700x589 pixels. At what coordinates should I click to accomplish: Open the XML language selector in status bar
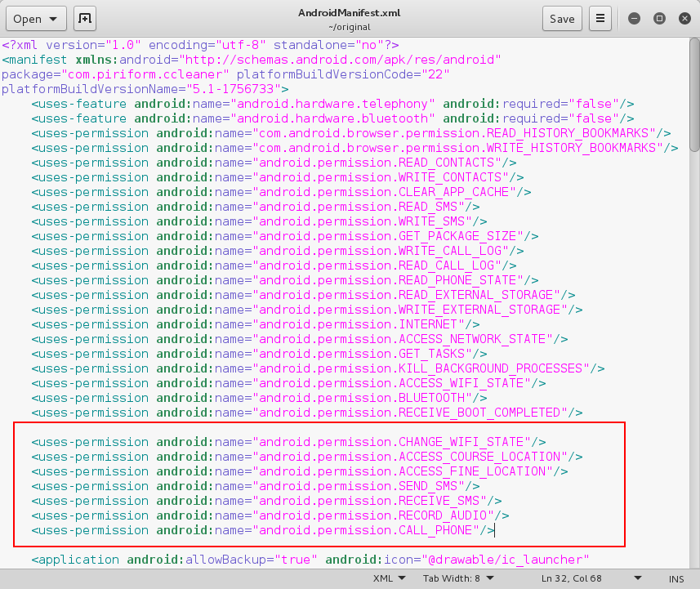pos(390,578)
